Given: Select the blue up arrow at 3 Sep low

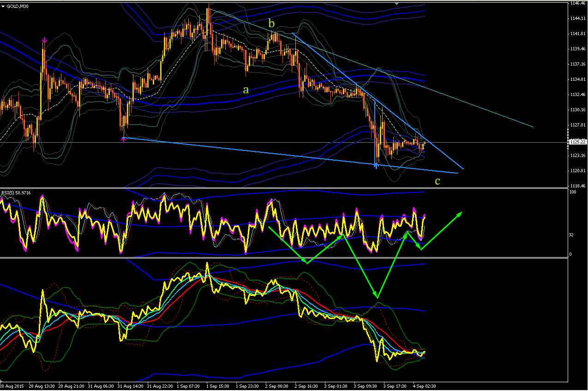Looking at the screenshot, I should click(x=376, y=165).
